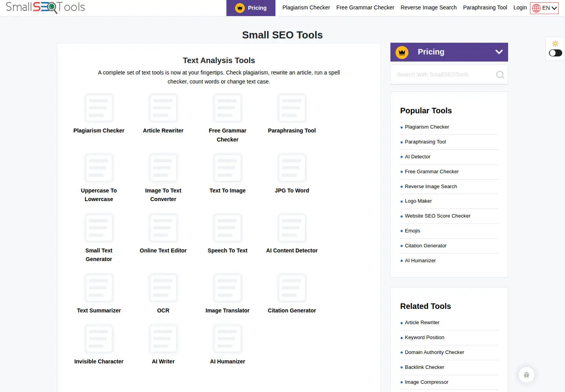Open the AI Content Detector icon
565x392 pixels.
click(292, 228)
